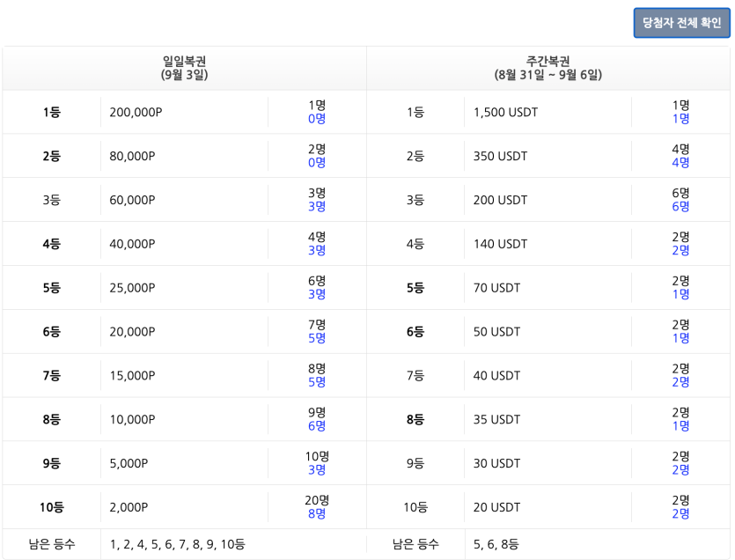735x560 pixels.
Task: Click winner count in 20,000P row
Action: (317, 332)
